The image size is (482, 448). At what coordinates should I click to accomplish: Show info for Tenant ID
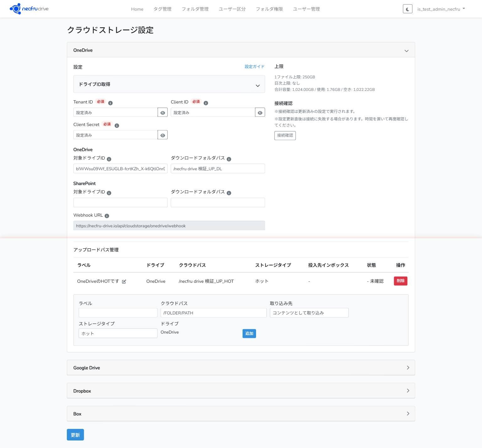pyautogui.click(x=110, y=103)
